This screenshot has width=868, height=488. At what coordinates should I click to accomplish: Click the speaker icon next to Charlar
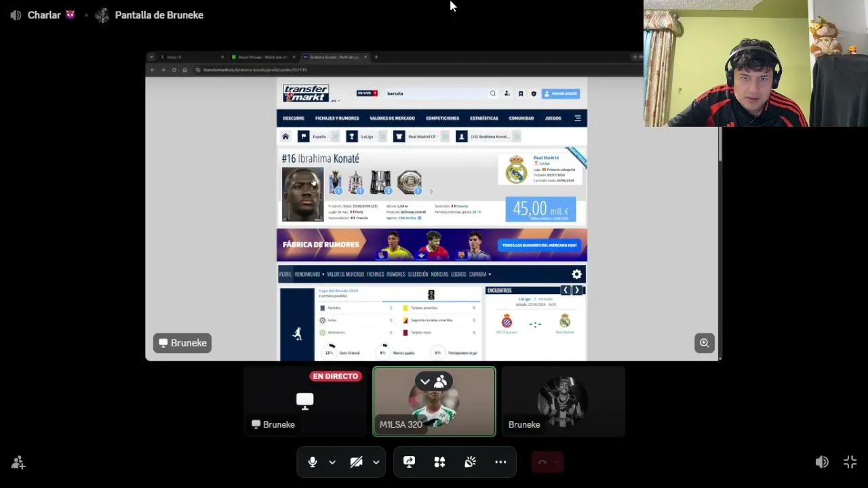[16, 15]
